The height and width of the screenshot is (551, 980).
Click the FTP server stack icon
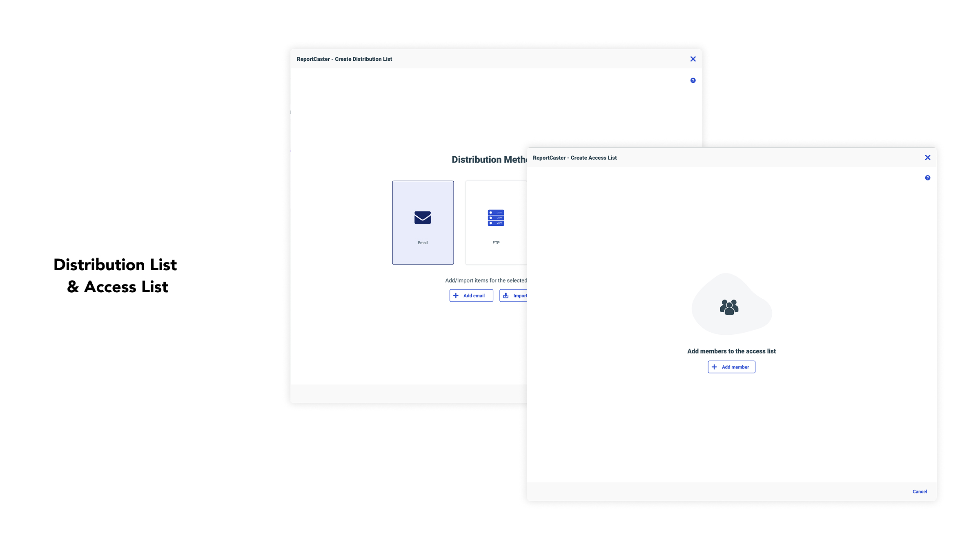496,218
